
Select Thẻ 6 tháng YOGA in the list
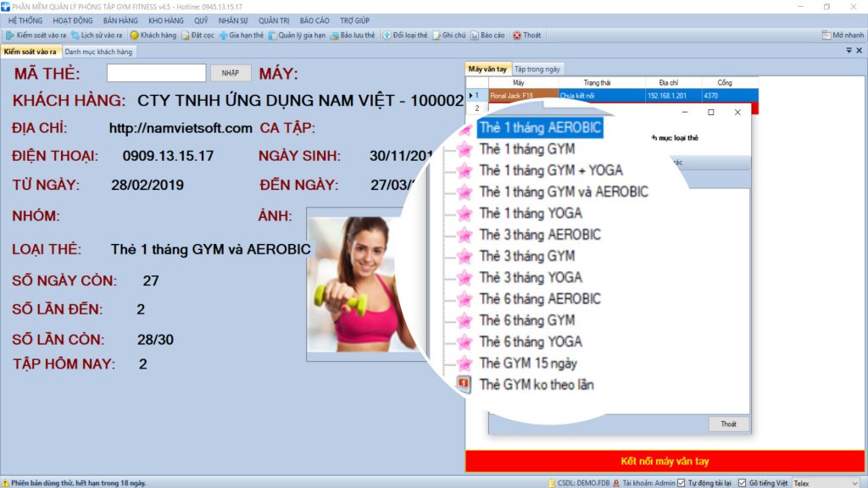point(530,341)
